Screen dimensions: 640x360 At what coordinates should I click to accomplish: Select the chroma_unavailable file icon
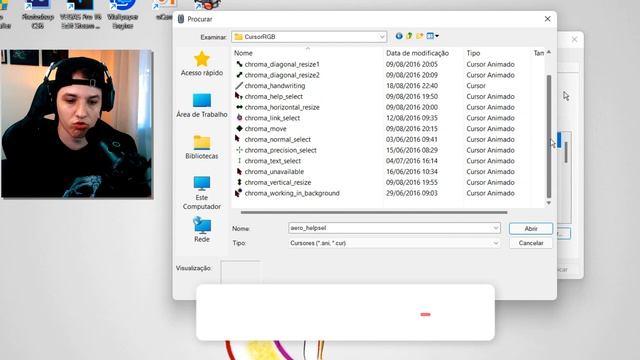239,171
